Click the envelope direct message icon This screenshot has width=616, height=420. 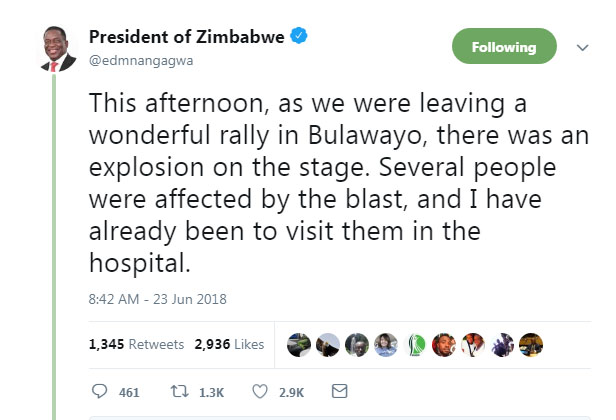click(338, 390)
